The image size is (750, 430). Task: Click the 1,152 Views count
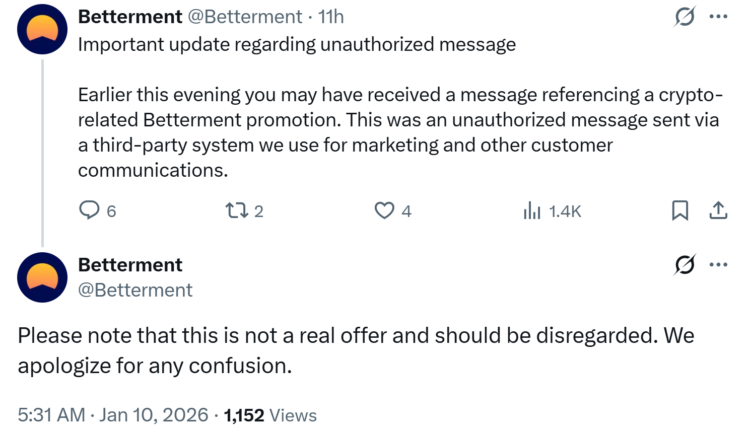pyautogui.click(x=270, y=414)
